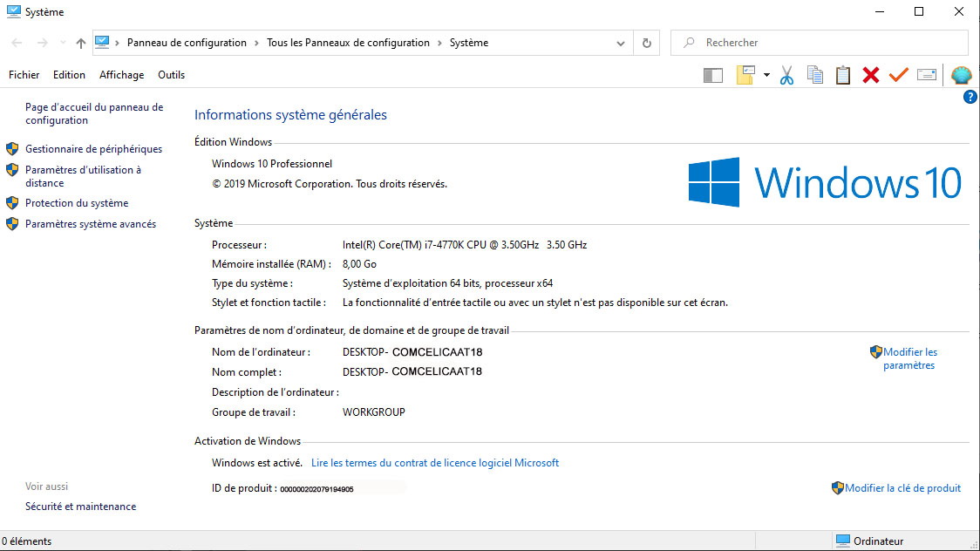Screen dimensions: 980x551
Task: Open the blue Help question mark
Action: (x=970, y=97)
